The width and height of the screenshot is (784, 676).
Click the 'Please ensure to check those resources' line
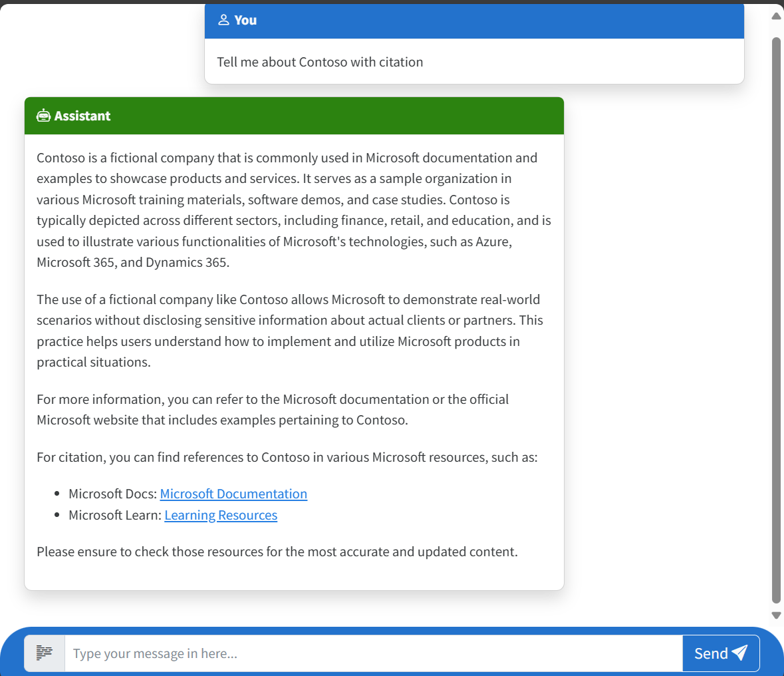(277, 552)
